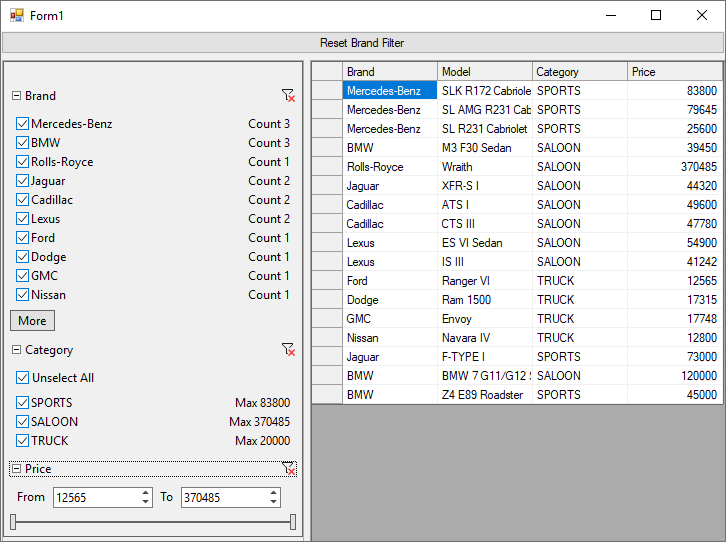
Task: Select the SLK R172 Cabriolet model cell
Action: (x=485, y=91)
